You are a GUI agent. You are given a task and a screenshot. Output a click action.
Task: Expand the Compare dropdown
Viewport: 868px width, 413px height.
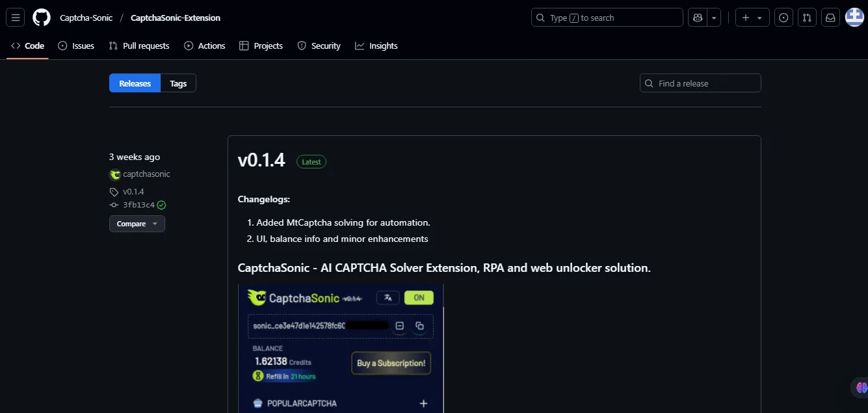137,224
